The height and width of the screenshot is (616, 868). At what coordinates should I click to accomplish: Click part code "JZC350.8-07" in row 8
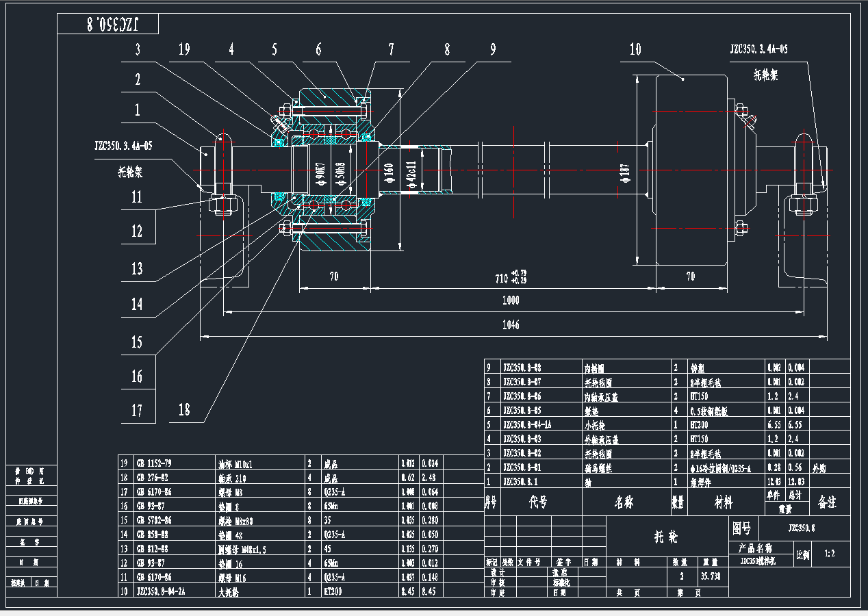pos(522,382)
